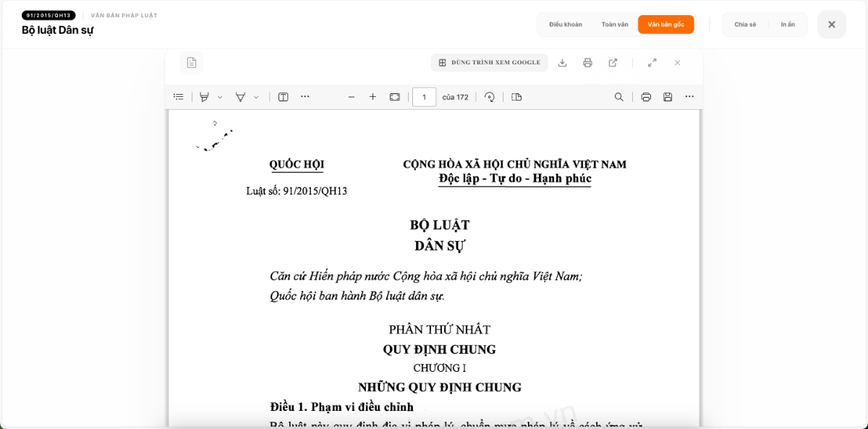
Task: Click 'Dùng trình xem Google' button
Action: (490, 63)
